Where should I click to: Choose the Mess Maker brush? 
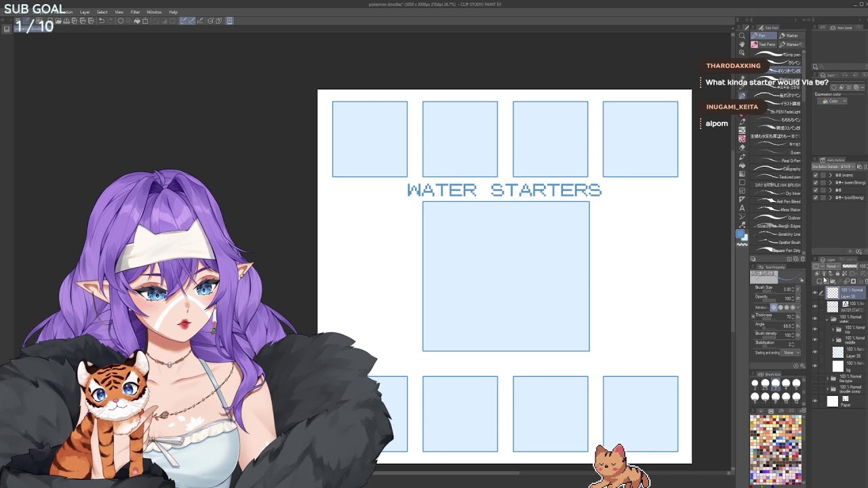click(x=777, y=209)
